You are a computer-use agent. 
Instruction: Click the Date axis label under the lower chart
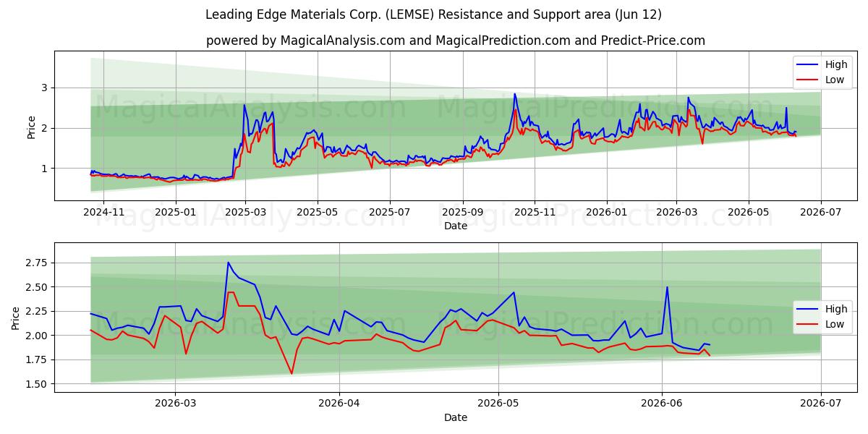(x=456, y=417)
